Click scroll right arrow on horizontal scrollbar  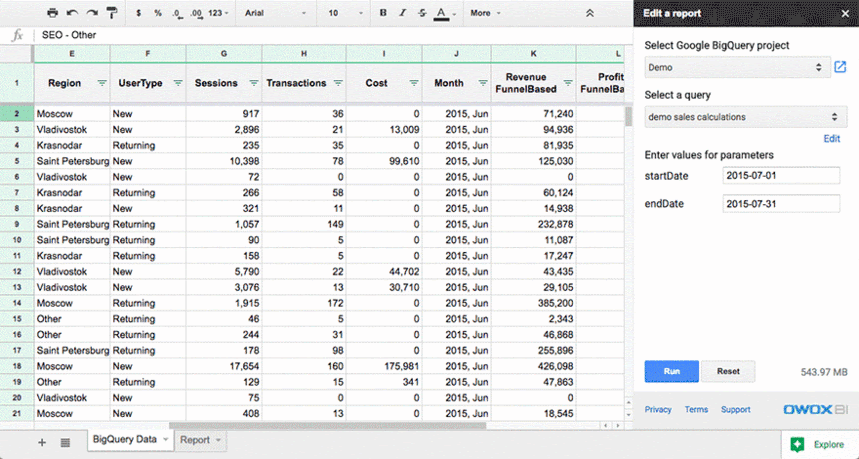(619, 426)
